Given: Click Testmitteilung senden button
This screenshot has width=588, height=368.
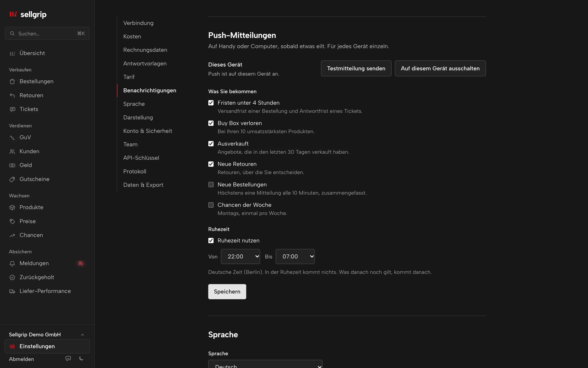Looking at the screenshot, I should [x=356, y=68].
